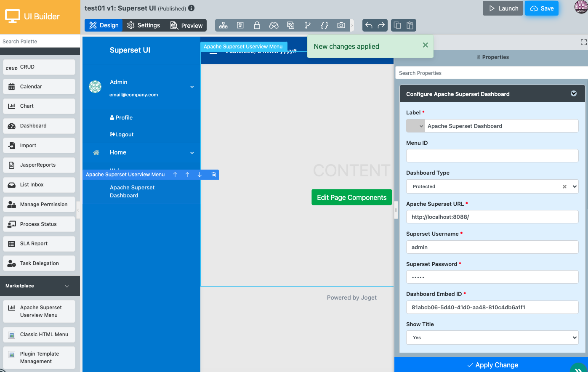588x372 pixels.
Task: Collapse Configure Apache Superset Dashboard section
Action: pos(574,93)
